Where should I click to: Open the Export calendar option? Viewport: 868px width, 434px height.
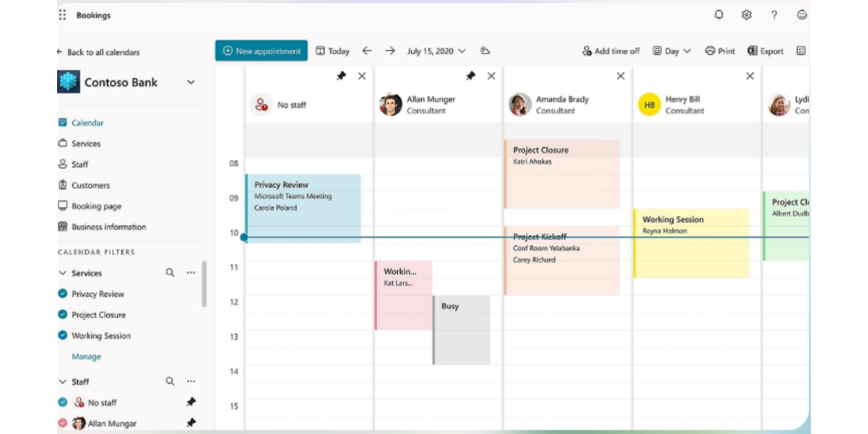[x=767, y=51]
